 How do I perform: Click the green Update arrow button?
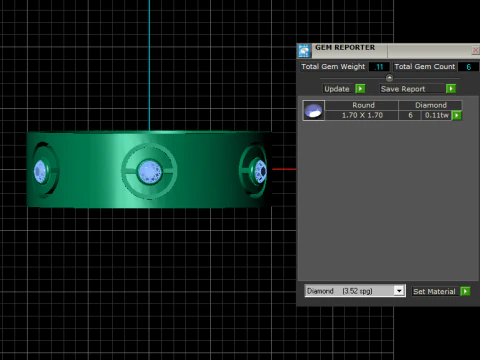pos(360,89)
